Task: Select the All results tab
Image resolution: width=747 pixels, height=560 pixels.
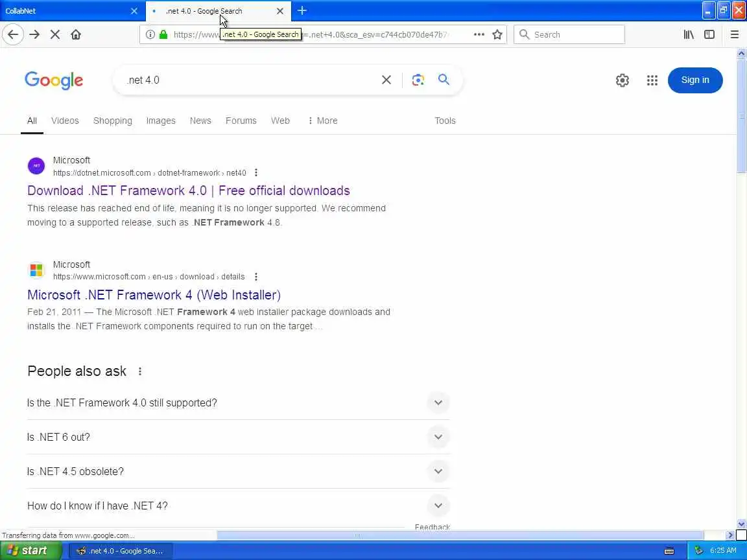Action: coord(32,121)
